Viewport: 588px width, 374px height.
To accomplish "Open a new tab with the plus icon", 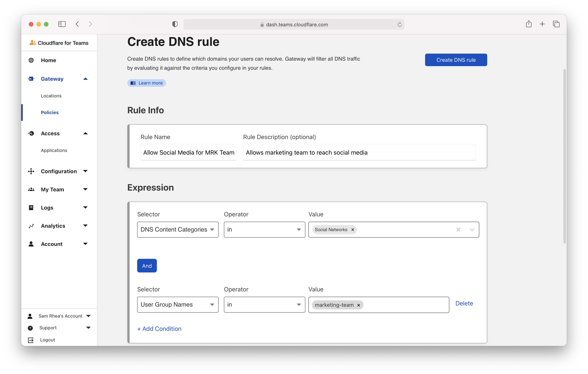I will tap(542, 24).
